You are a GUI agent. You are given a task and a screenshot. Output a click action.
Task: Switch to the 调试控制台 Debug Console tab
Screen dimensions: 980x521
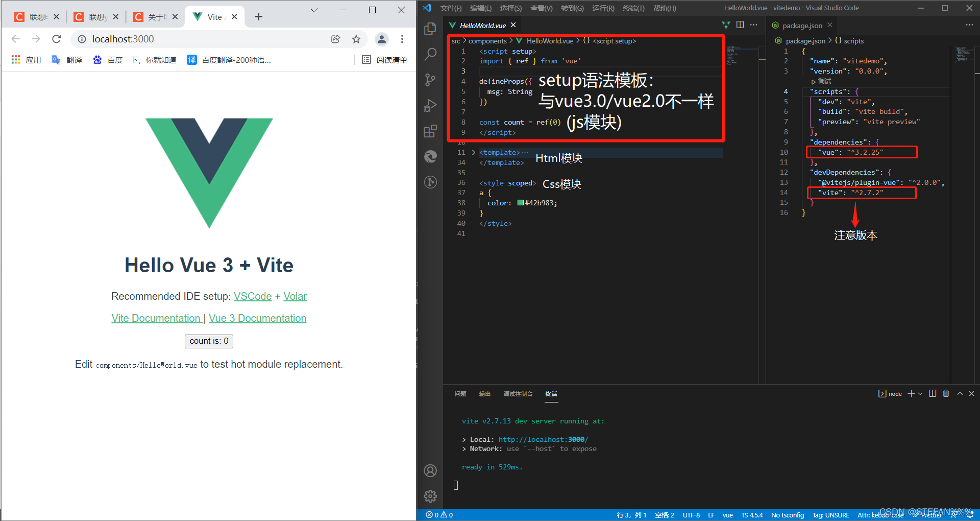tap(518, 394)
